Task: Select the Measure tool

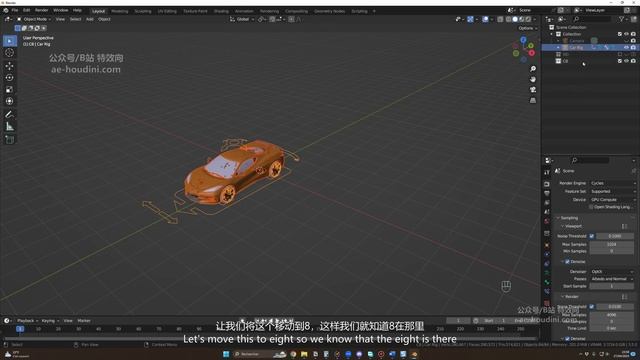Action: pos(10,127)
